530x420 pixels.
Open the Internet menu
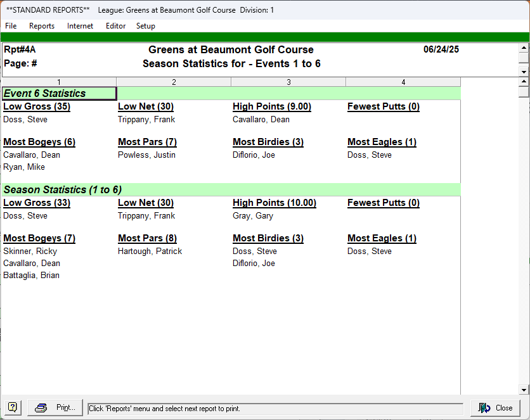coord(80,26)
